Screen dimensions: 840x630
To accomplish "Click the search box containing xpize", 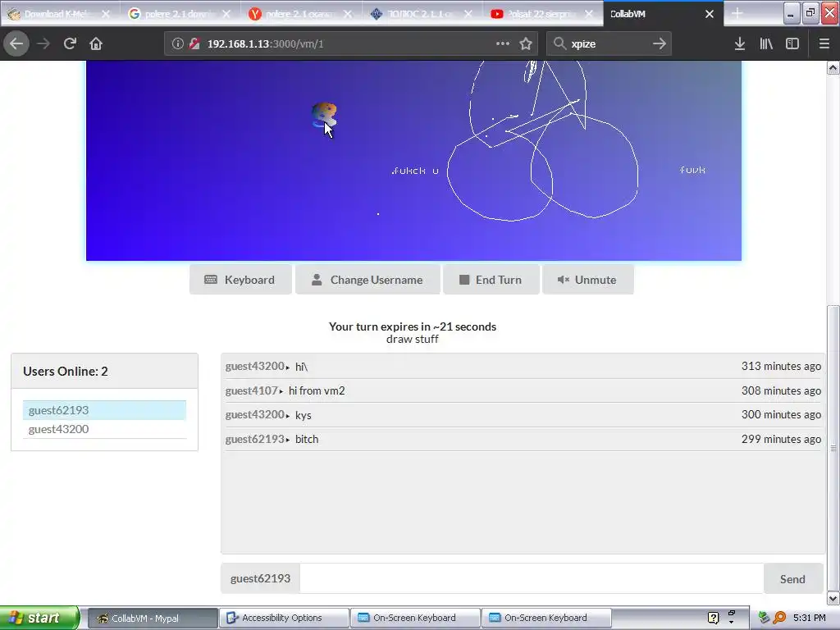I will [x=608, y=44].
